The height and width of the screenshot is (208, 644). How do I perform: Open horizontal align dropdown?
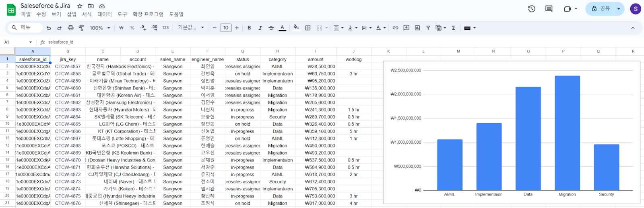click(339, 28)
